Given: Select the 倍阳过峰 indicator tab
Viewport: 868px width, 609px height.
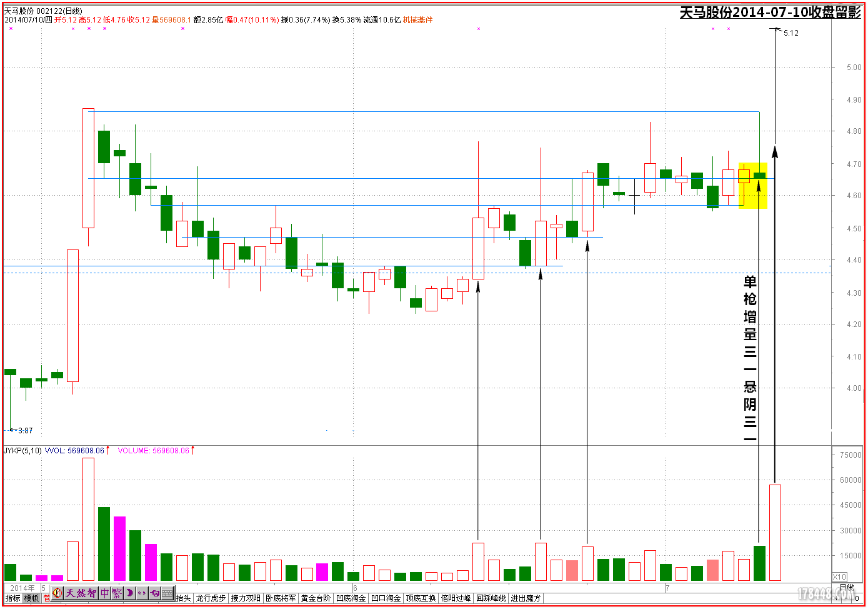Looking at the screenshot, I should (456, 598).
